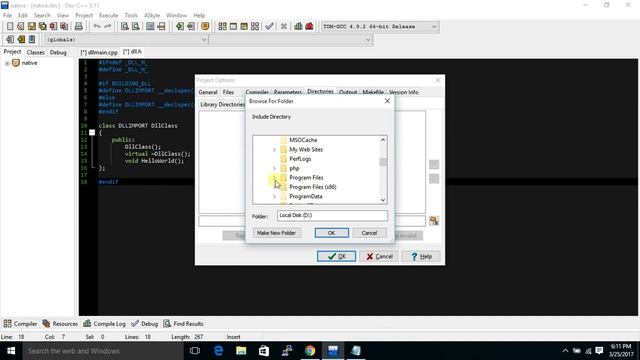Click the Compile four-squares toolbar icon
The width and height of the screenshot is (640, 360).
pyautogui.click(x=222, y=27)
